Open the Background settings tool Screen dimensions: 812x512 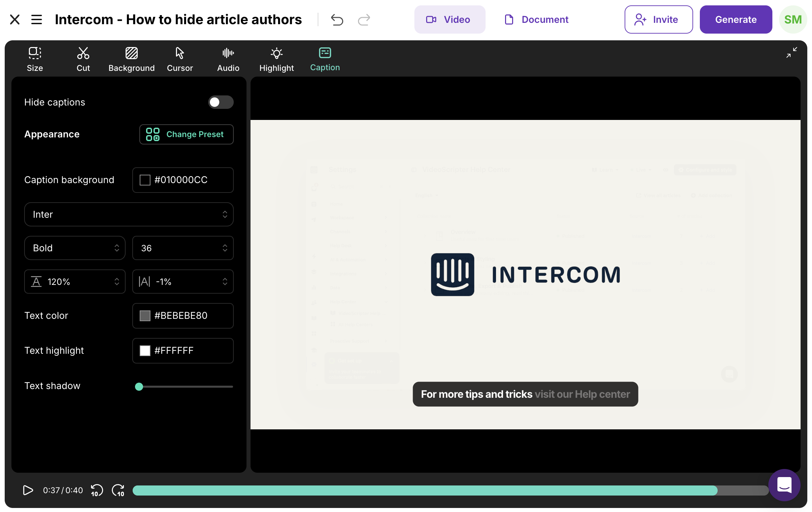[132, 59]
